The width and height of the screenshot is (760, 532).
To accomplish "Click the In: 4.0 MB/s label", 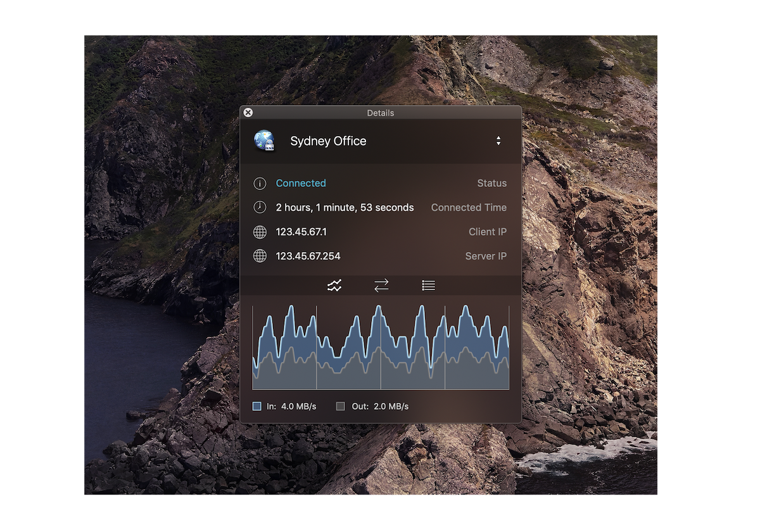I will [291, 407].
